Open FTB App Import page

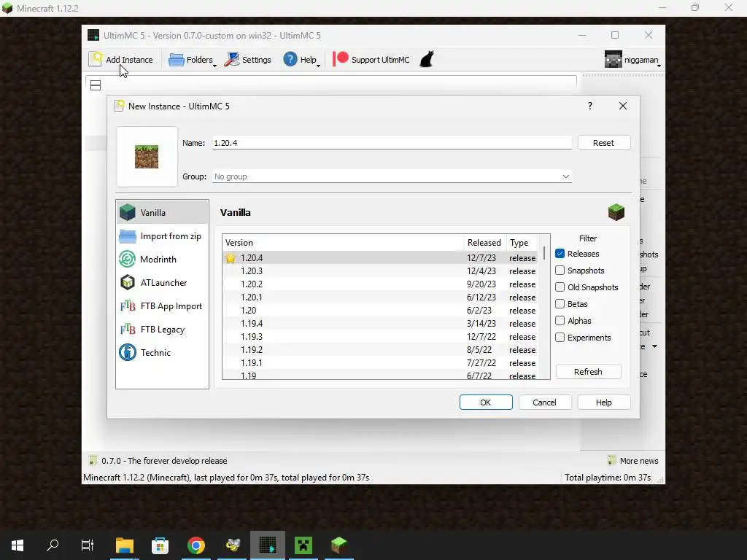point(162,306)
